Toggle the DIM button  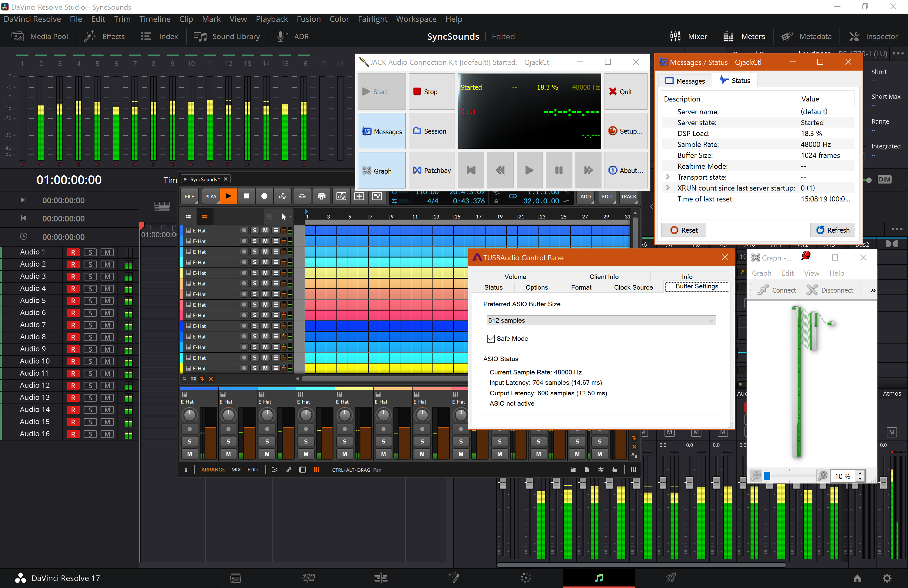click(885, 179)
